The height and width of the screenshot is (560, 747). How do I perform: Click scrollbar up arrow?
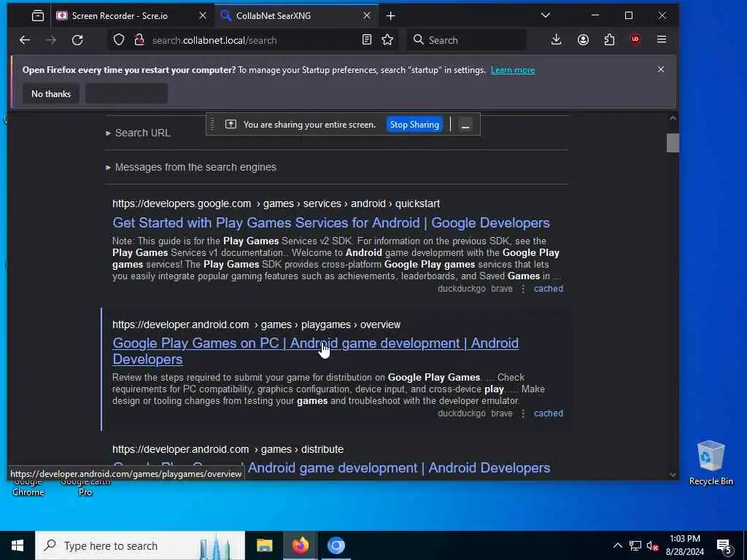point(673,118)
